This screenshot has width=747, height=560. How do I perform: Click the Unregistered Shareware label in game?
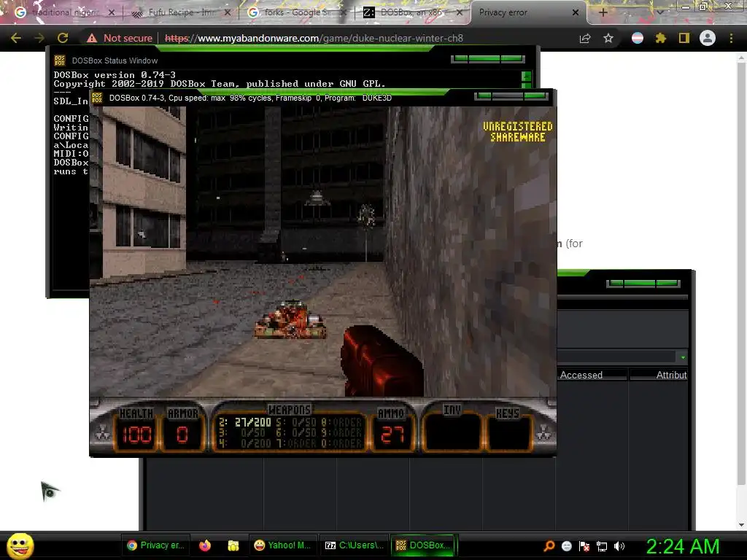click(x=517, y=132)
